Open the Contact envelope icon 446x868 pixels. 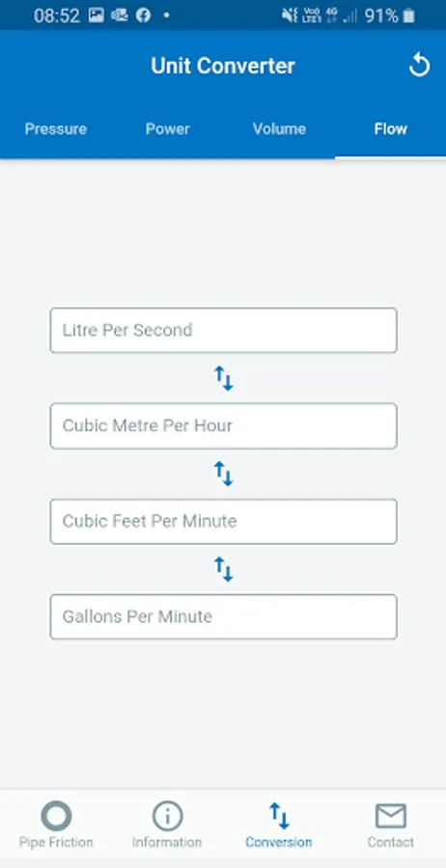click(x=391, y=816)
